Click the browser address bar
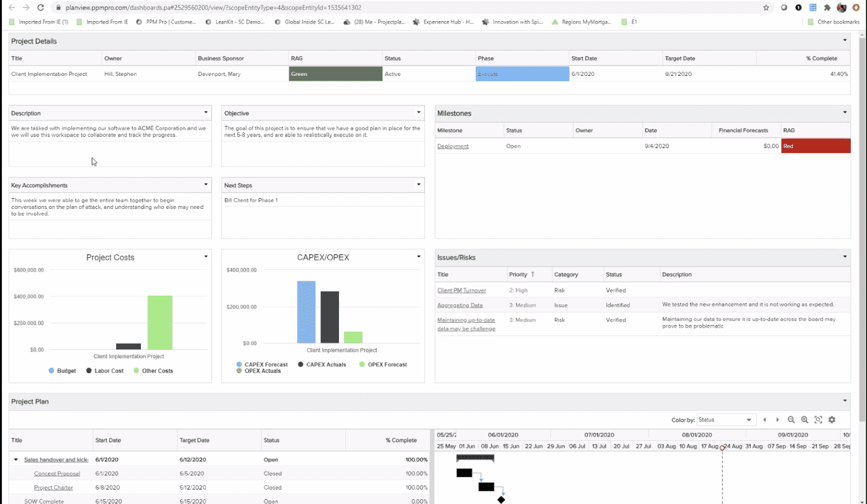This screenshot has height=504, width=867. click(181, 7)
